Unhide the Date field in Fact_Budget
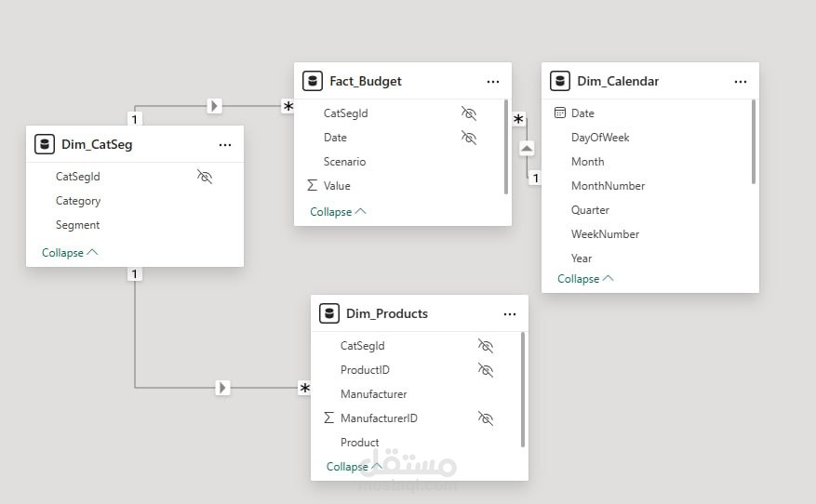816x504 pixels. pos(469,138)
